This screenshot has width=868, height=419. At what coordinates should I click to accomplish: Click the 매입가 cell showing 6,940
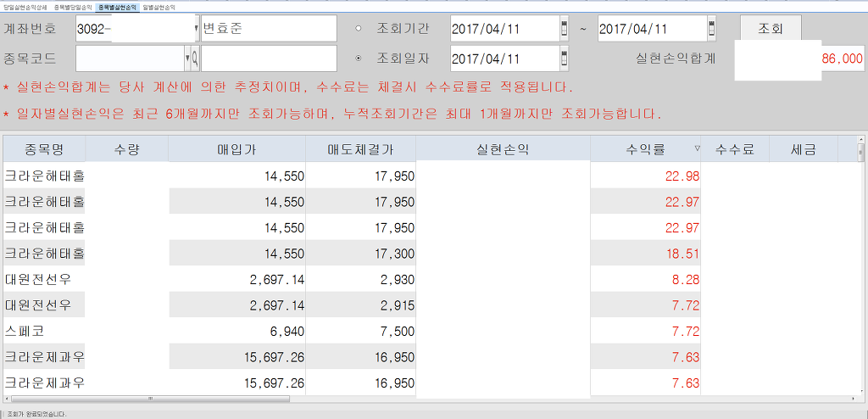point(236,332)
